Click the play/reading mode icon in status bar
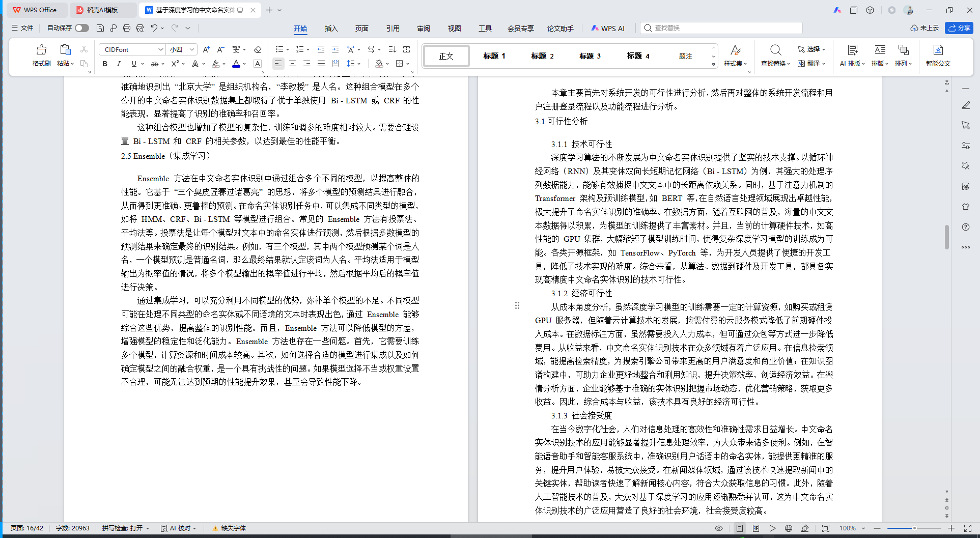980x538 pixels. tap(772, 528)
